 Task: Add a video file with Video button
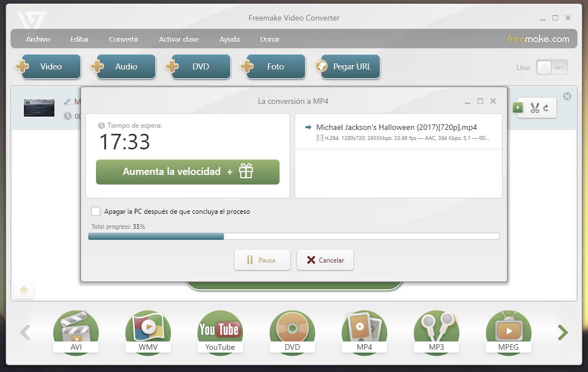pos(51,67)
